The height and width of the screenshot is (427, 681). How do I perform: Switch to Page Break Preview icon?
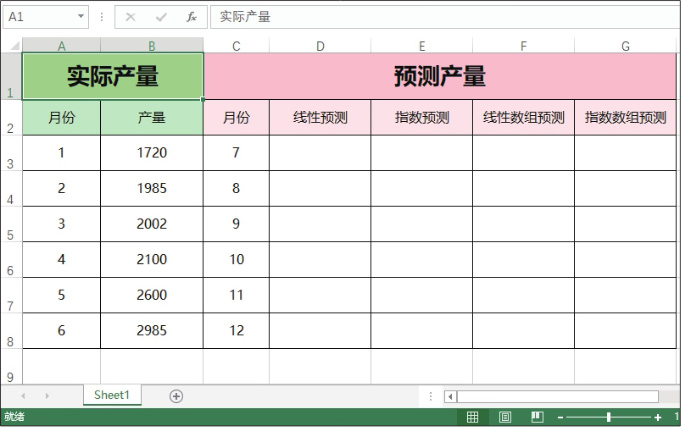538,417
